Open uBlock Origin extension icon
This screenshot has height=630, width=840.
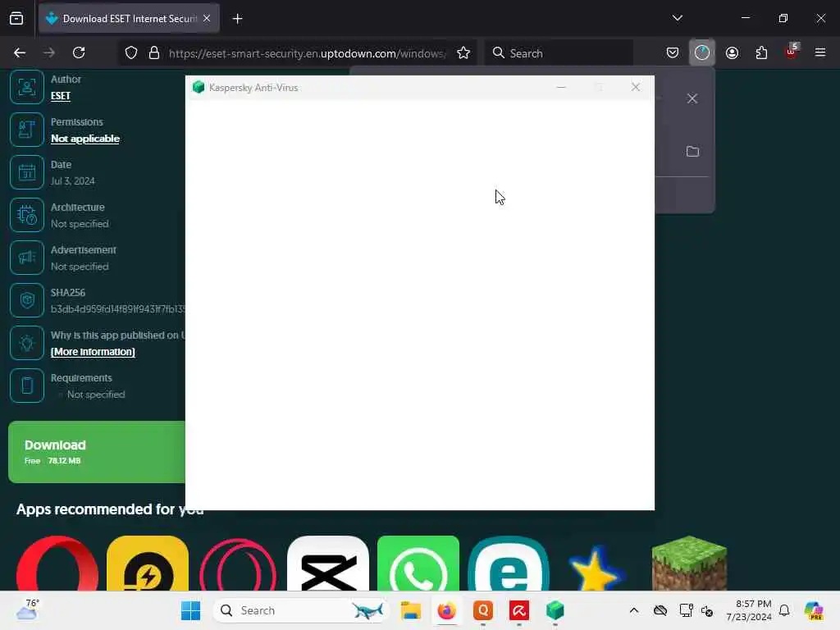[x=791, y=52]
